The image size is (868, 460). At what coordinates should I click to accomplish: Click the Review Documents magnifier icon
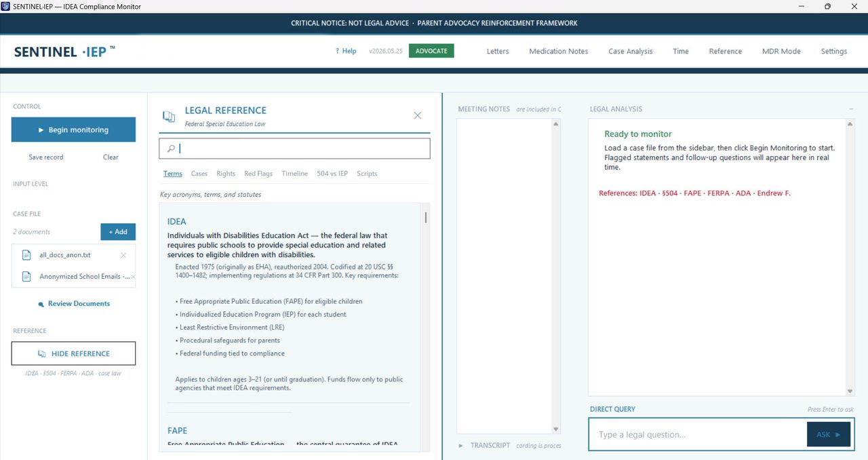click(41, 305)
